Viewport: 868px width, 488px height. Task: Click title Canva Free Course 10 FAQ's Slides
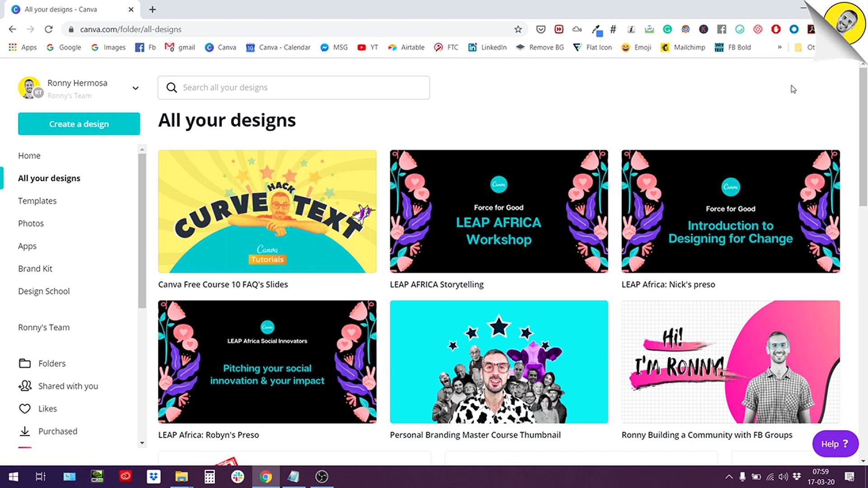tap(223, 285)
